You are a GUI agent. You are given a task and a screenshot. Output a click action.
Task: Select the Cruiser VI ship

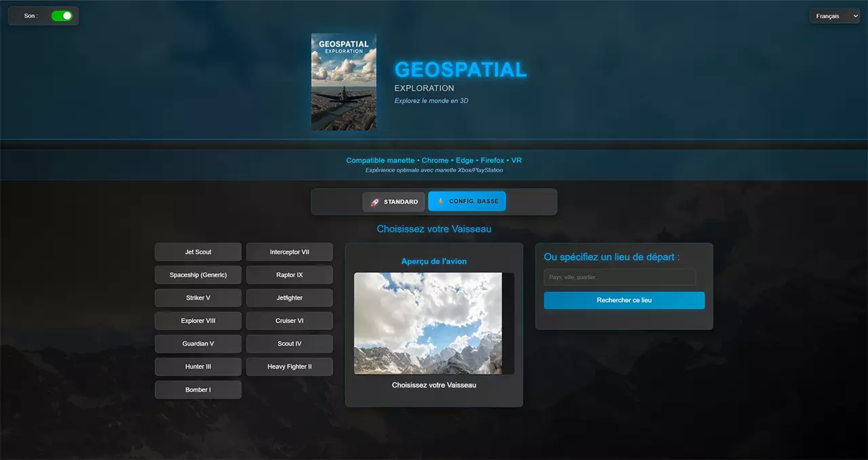290,320
